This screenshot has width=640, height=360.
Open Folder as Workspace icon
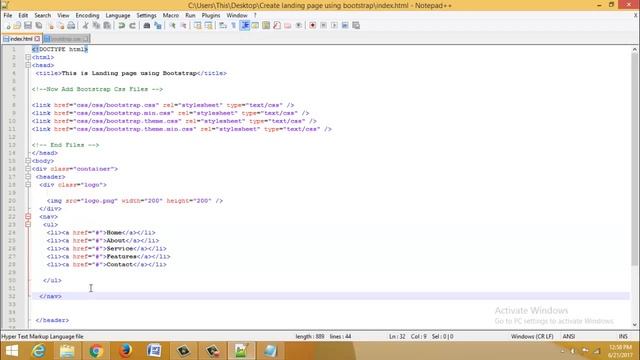tap(288, 25)
